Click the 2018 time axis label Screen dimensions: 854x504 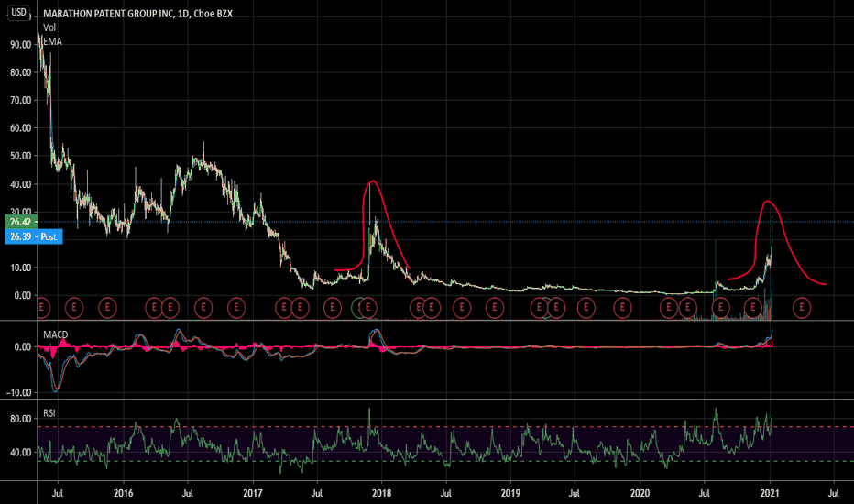coord(381,493)
